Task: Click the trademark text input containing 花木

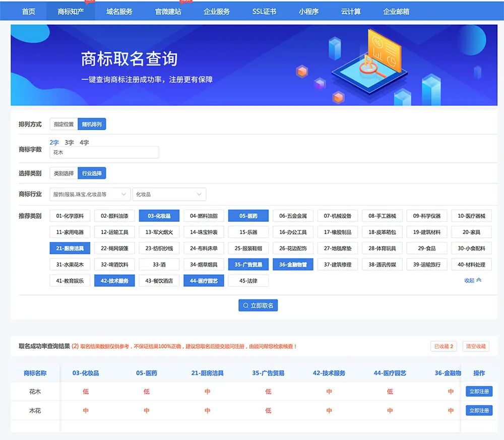Action: tap(104, 152)
